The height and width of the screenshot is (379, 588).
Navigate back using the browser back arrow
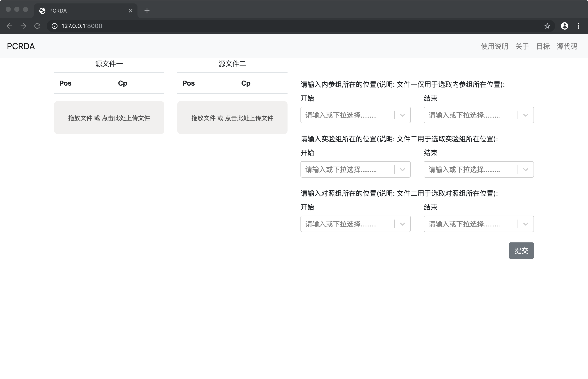(x=9, y=26)
